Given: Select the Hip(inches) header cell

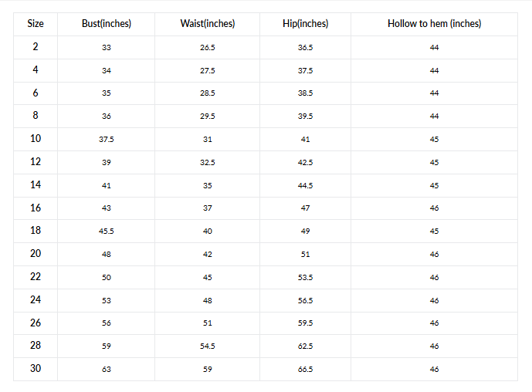Looking at the screenshot, I should (x=305, y=24).
